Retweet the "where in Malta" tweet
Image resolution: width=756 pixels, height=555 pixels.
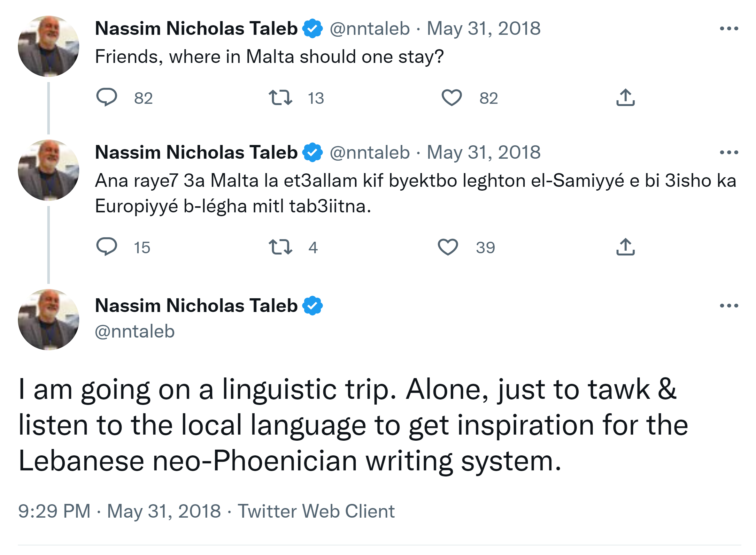point(280,97)
